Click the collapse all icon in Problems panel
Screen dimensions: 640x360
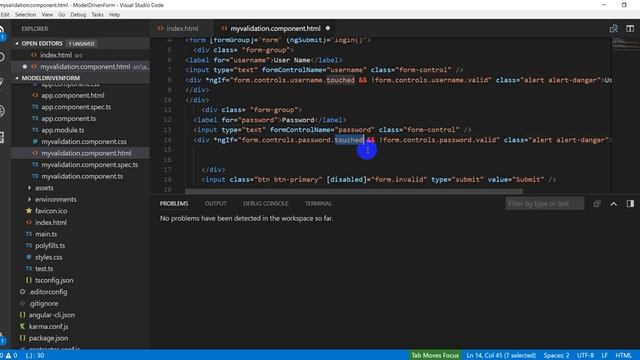point(597,204)
